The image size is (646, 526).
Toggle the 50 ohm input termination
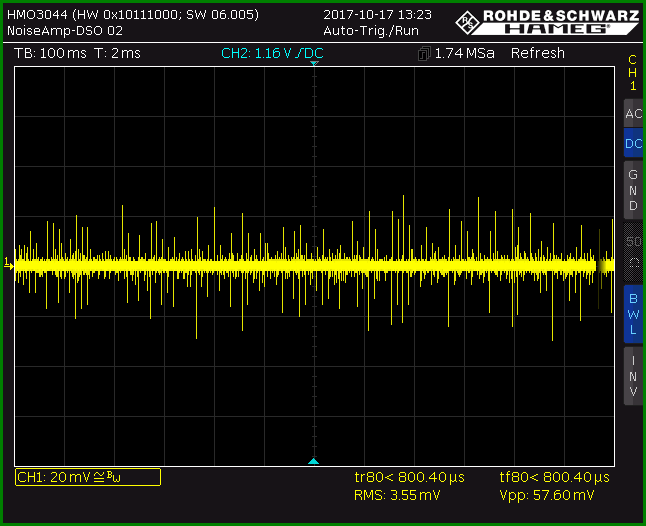coord(633,251)
